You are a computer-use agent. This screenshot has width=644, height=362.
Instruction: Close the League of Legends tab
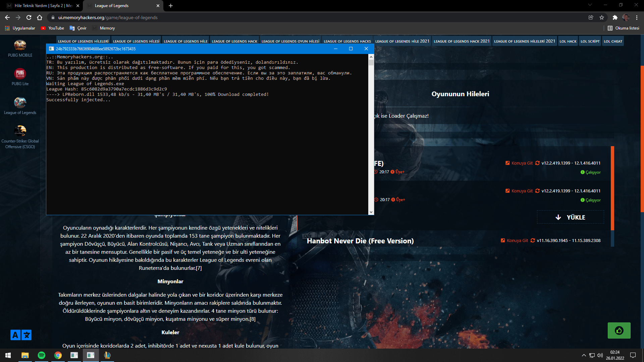point(158,6)
